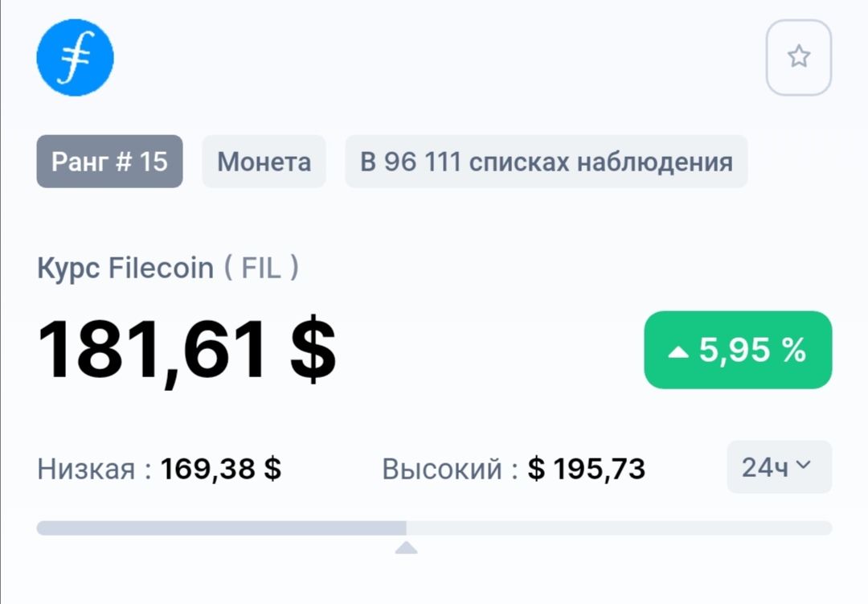Viewport: 868px width, 604px height.
Task: Click the filled part of the price range bar
Action: pos(221,528)
